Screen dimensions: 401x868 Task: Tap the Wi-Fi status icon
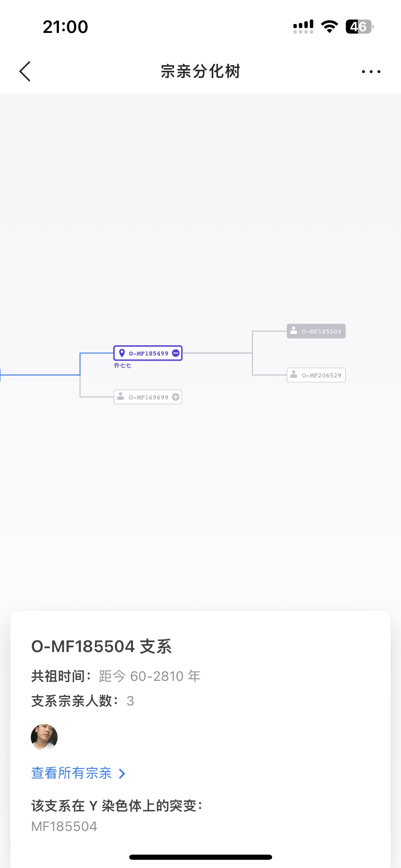(x=329, y=27)
